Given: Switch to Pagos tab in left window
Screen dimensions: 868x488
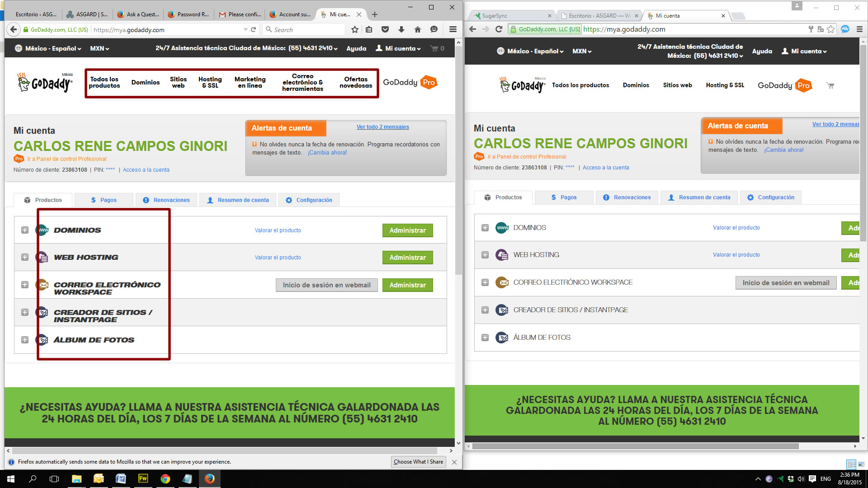Looking at the screenshot, I should click(104, 200).
